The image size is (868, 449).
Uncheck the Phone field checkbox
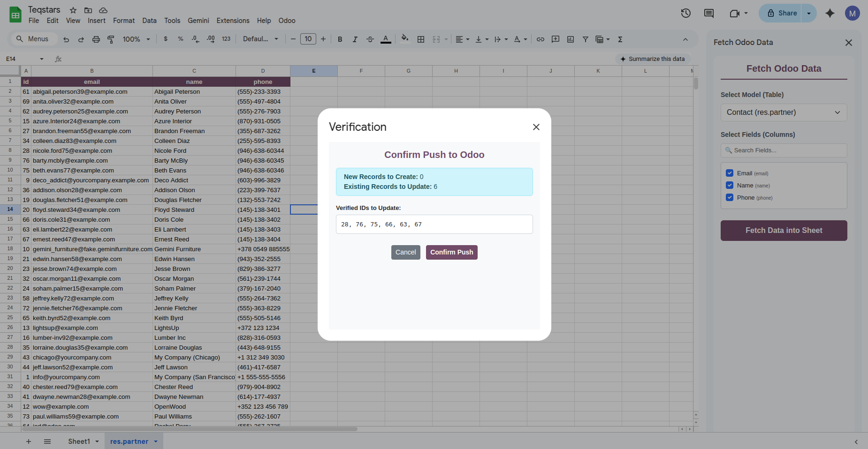point(730,197)
